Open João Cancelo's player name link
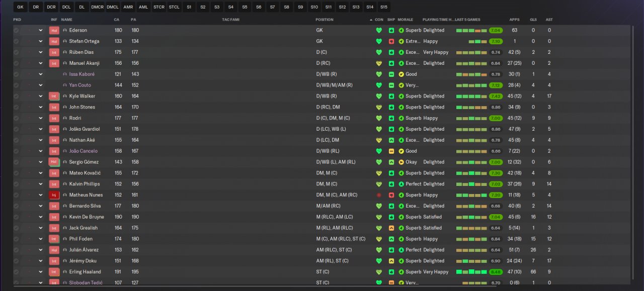The image size is (644, 291). [84, 151]
